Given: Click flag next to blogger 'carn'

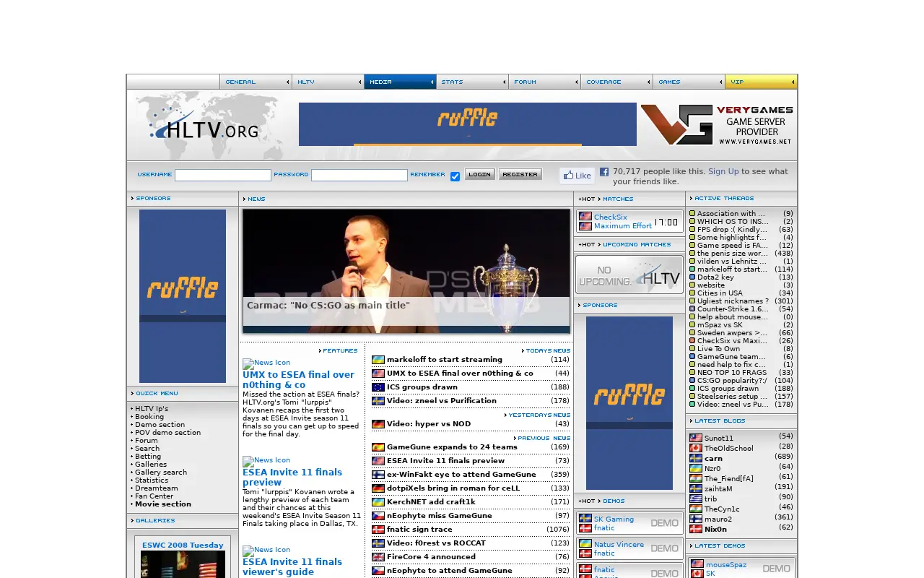Looking at the screenshot, I should click(x=696, y=459).
